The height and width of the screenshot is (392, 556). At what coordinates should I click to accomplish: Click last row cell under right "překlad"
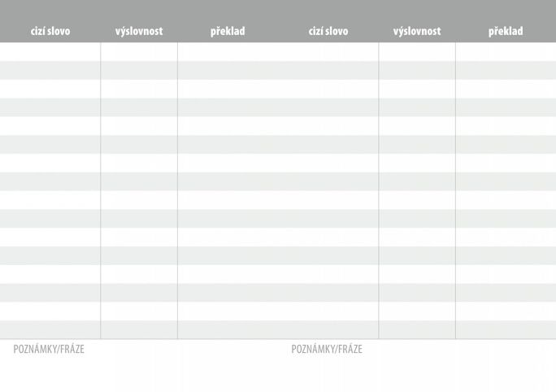tap(506, 329)
